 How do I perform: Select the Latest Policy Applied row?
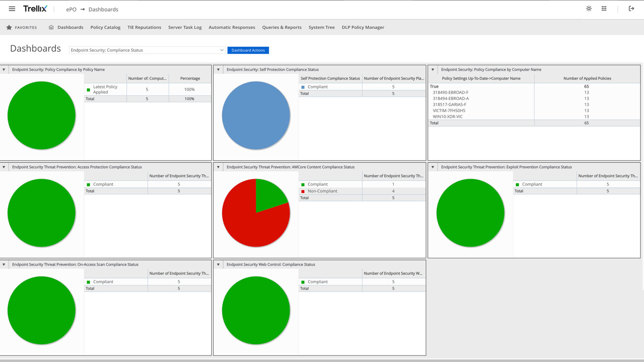[x=148, y=89]
